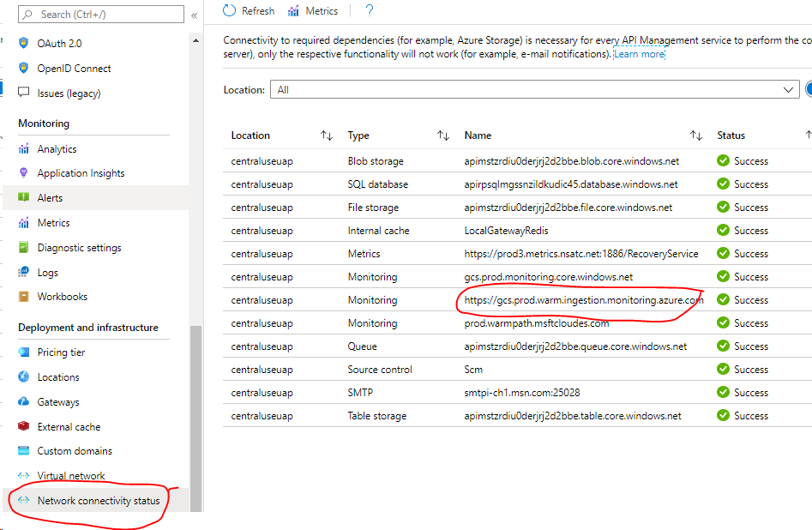Click Source control type cell
The width and height of the screenshot is (812, 530).
[380, 370]
